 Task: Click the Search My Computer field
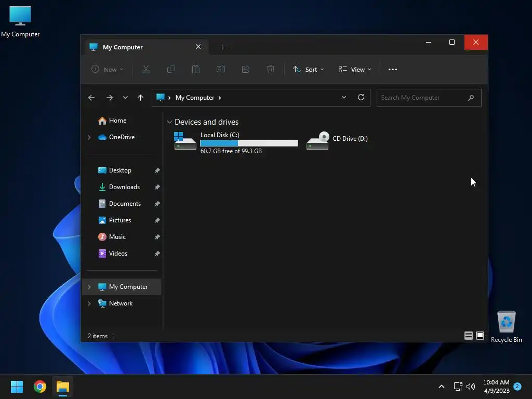click(x=429, y=98)
